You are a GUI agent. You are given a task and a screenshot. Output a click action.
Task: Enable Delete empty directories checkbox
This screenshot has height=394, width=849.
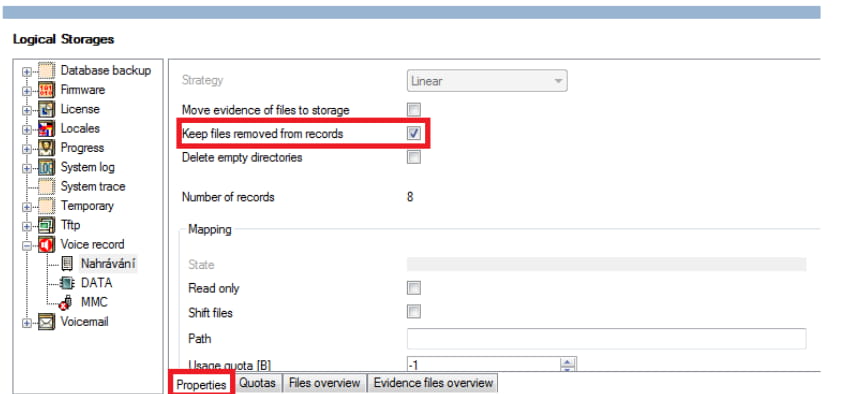[x=414, y=157]
